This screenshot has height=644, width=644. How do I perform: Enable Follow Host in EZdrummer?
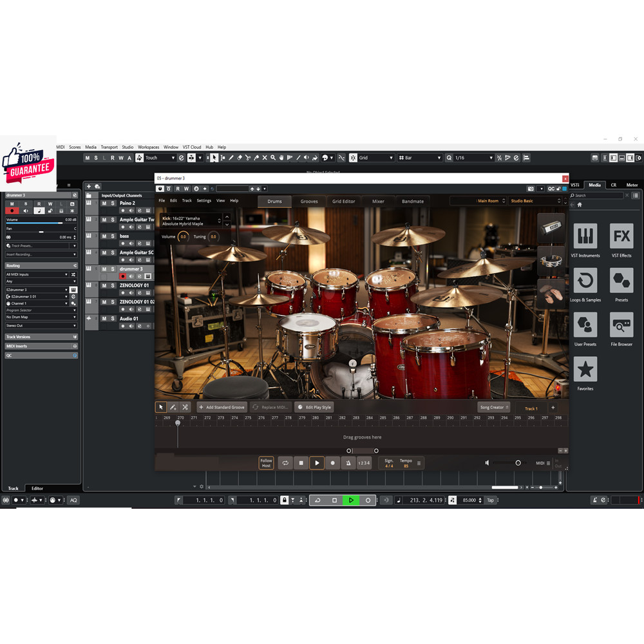point(265,462)
